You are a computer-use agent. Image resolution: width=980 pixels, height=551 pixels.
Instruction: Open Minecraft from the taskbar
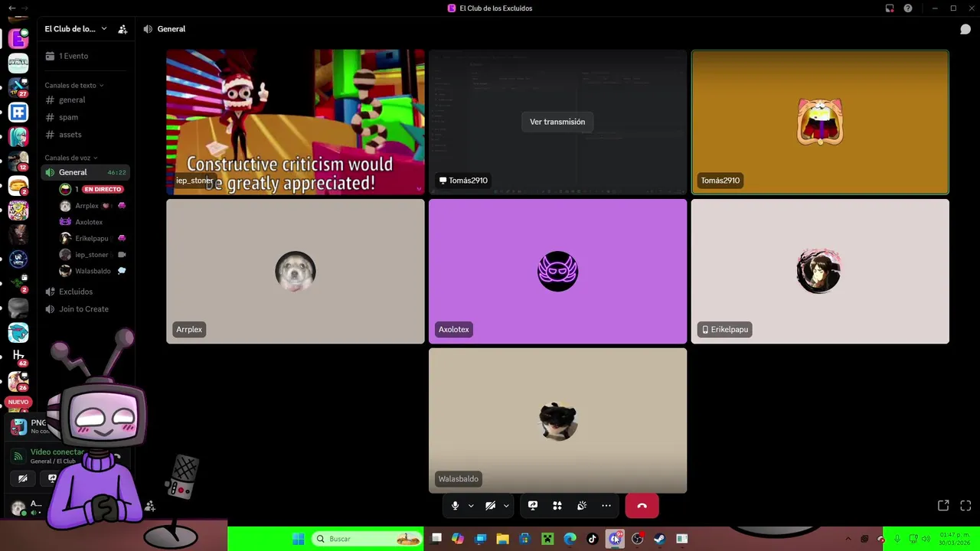tap(547, 539)
